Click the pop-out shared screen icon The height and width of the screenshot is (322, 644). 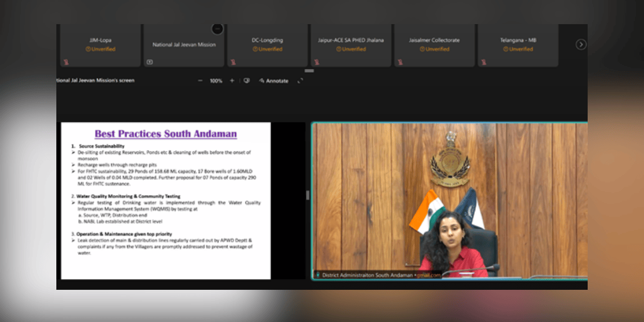coord(246,81)
